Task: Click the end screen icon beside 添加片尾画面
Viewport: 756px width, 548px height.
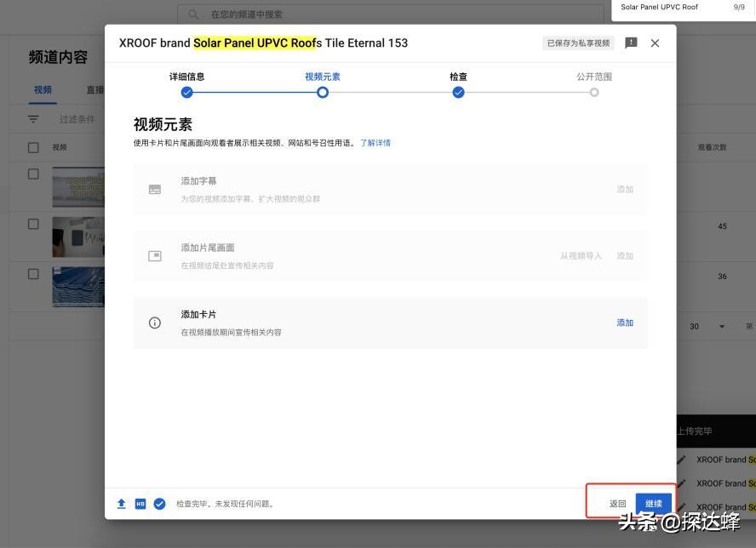Action: pos(154,254)
